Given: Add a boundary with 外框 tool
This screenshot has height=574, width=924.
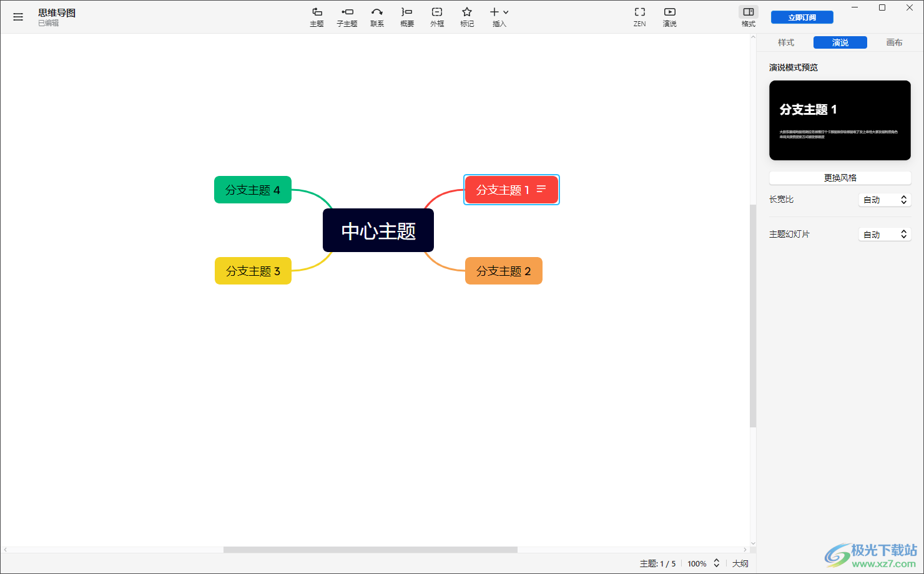Looking at the screenshot, I should [x=437, y=17].
